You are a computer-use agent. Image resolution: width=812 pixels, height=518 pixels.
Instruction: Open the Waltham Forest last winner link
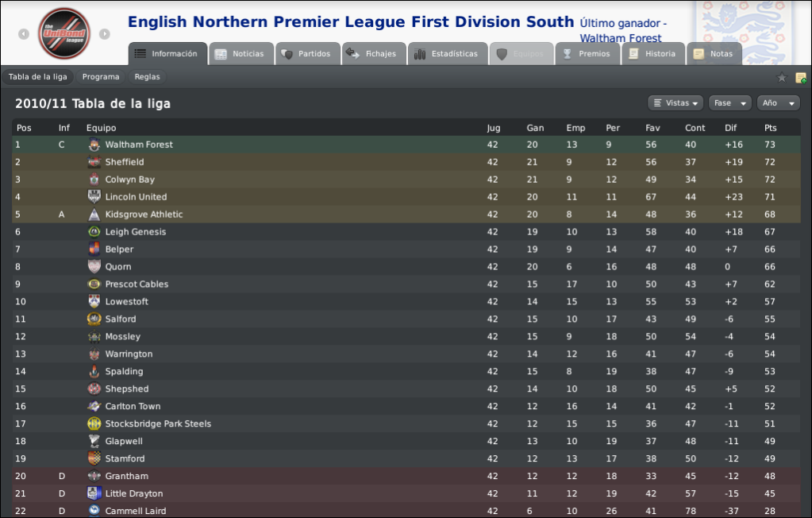(621, 38)
